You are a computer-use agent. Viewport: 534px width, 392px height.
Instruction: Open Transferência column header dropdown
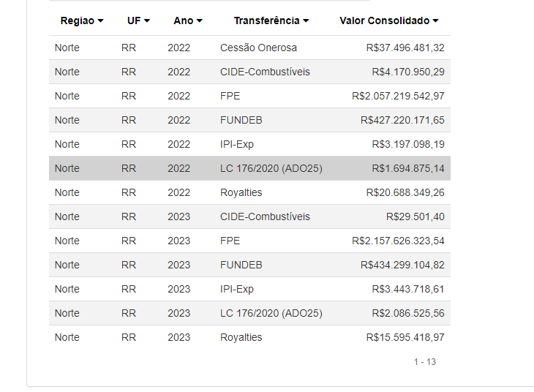pos(271,21)
